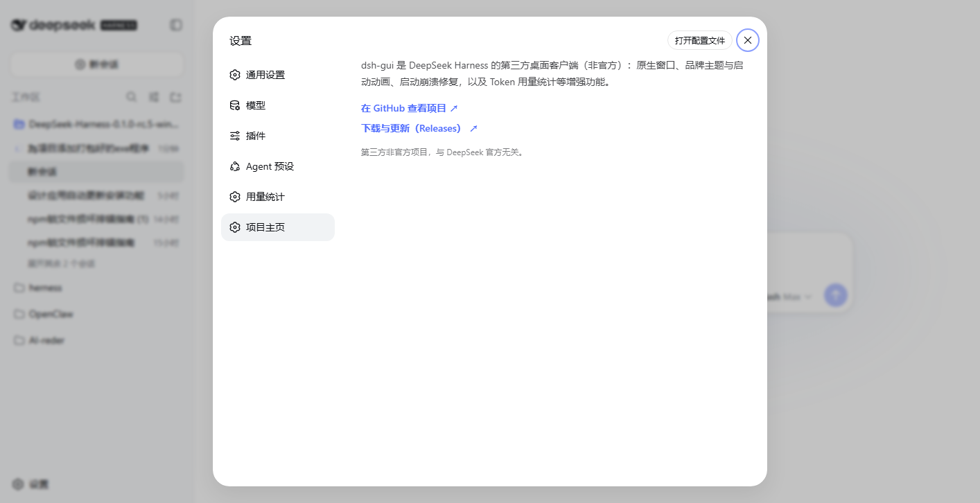This screenshot has width=980, height=503.
Task: Select the Agent 预设 tab
Action: pos(278,166)
